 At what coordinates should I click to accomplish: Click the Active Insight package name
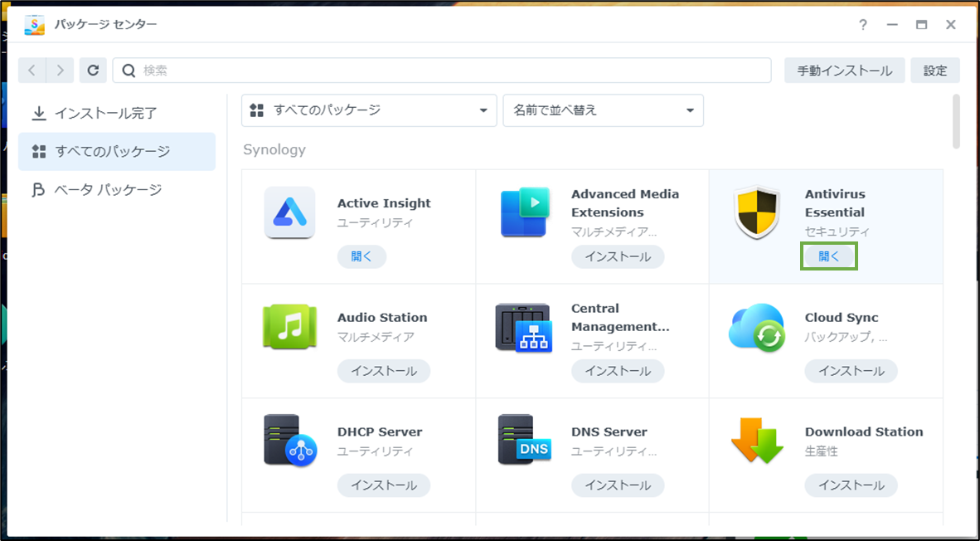click(x=384, y=203)
